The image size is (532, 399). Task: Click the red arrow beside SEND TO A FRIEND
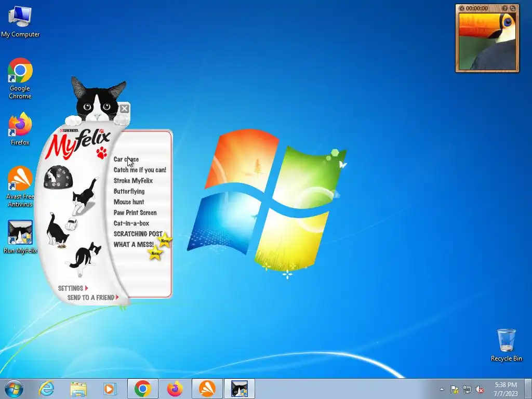click(x=117, y=297)
